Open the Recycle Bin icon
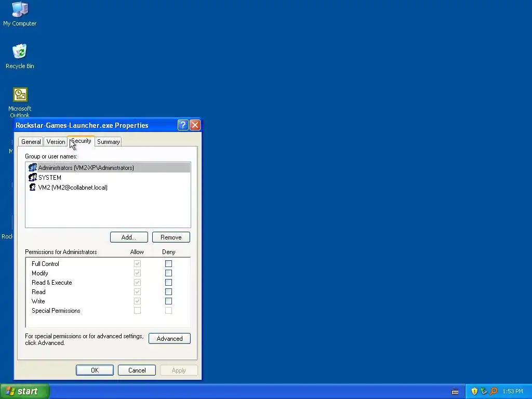Screen dimensions: 532x399 20,56
